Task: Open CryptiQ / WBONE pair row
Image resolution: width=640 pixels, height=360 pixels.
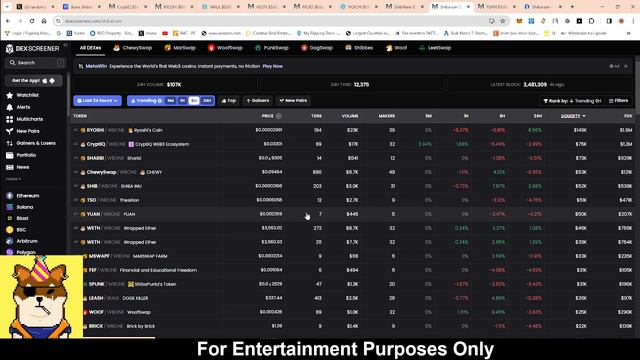Action: coord(353,144)
